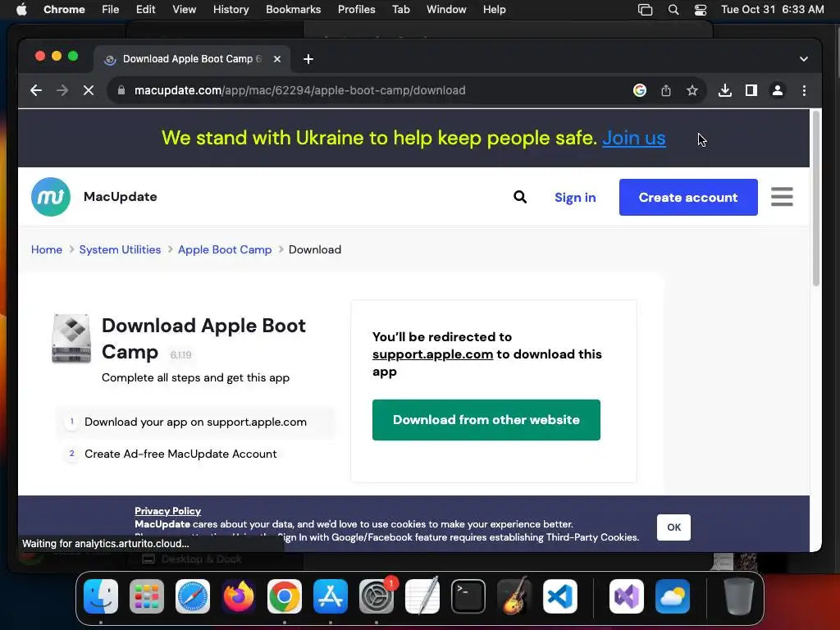The width and height of the screenshot is (840, 630).
Task: Close the Download Apple Boot Camp tab
Action: point(277,59)
